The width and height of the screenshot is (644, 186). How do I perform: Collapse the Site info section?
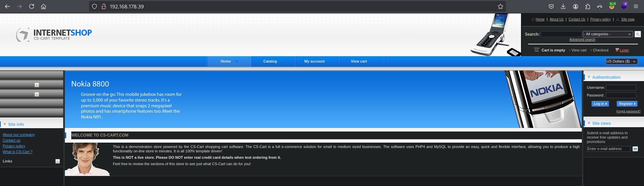point(5,124)
